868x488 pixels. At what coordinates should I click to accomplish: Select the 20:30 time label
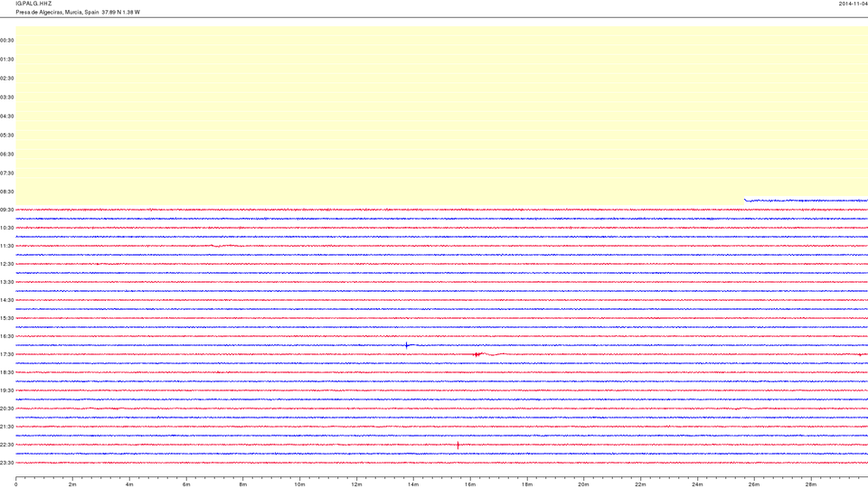[x=7, y=408]
